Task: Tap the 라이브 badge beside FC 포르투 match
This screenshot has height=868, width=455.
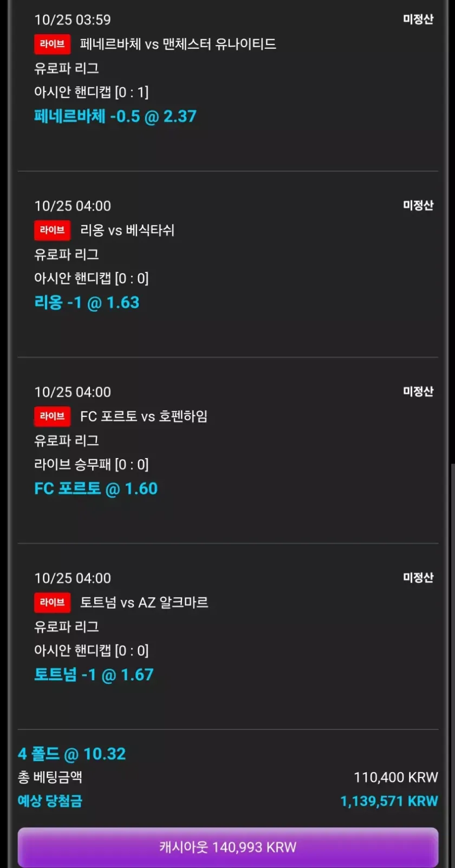Action: (x=52, y=416)
